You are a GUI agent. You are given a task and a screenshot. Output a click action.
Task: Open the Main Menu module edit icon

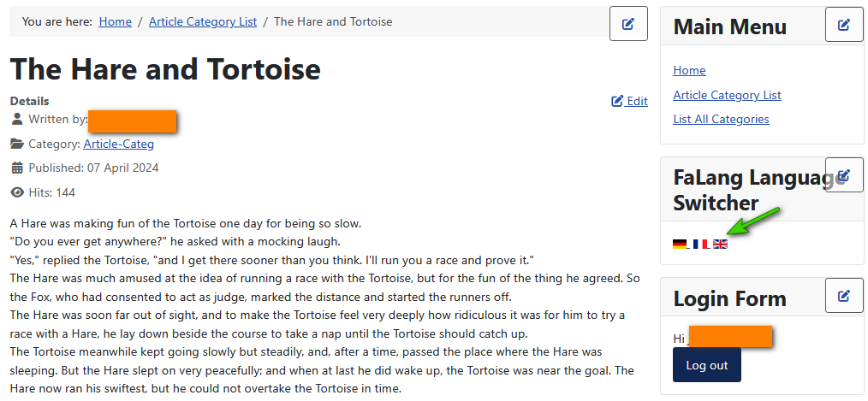[844, 25]
